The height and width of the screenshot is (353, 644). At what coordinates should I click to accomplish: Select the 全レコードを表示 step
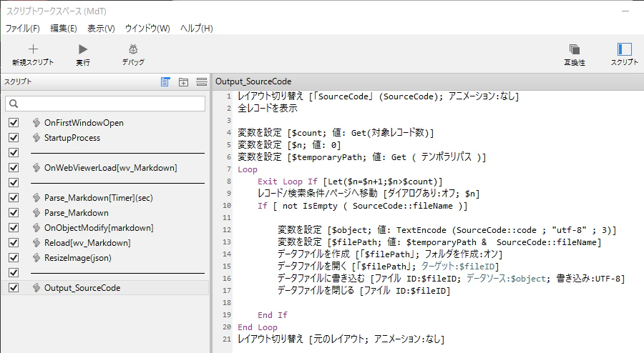click(268, 108)
